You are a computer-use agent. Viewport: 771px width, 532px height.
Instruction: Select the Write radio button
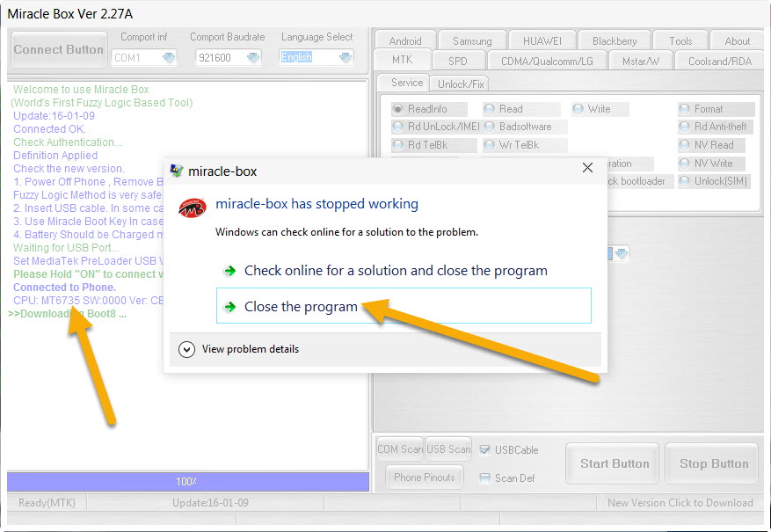click(x=578, y=109)
